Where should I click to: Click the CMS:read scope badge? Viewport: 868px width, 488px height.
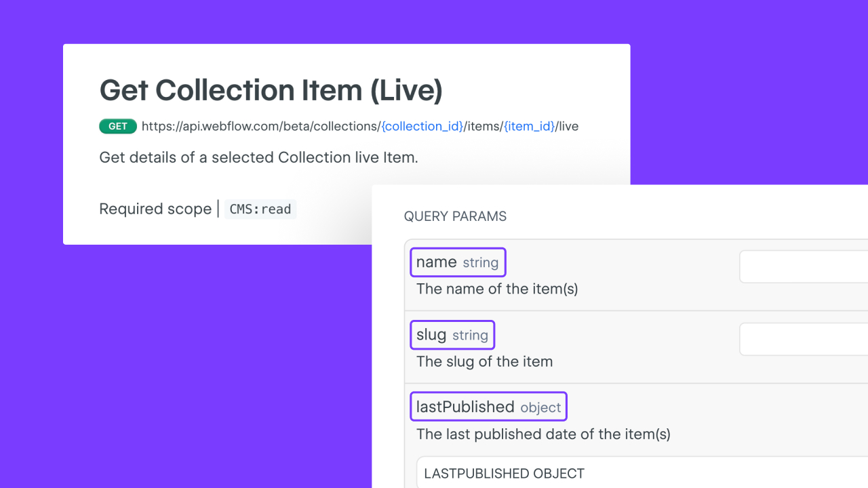(260, 209)
